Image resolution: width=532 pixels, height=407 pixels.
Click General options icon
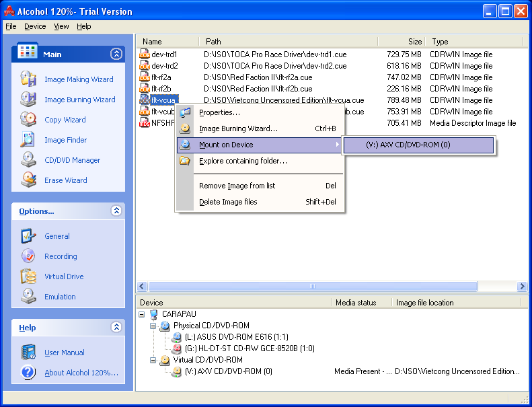coord(28,236)
